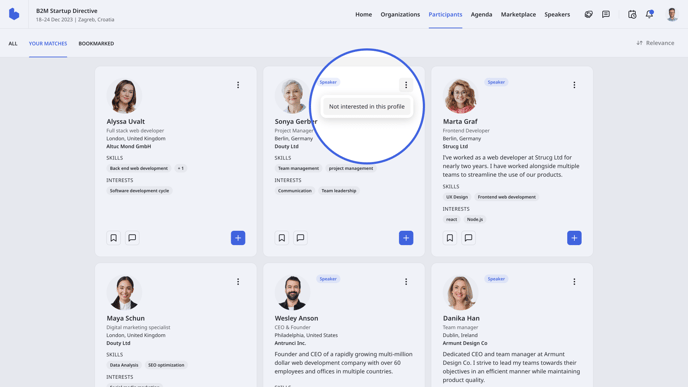This screenshot has width=688, height=387.
Task: Switch to the YOUR MATCHES tab
Action: coord(48,43)
